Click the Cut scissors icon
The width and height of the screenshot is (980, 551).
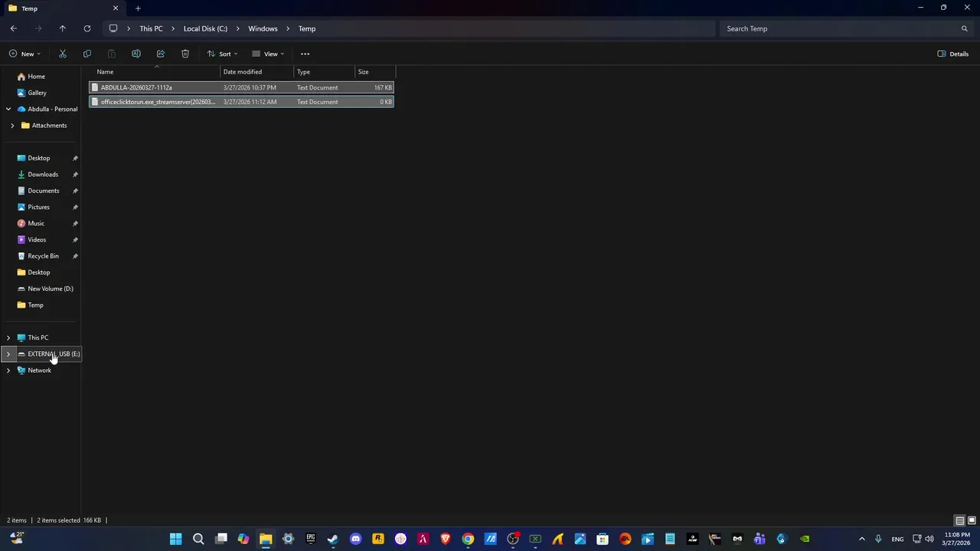(63, 54)
